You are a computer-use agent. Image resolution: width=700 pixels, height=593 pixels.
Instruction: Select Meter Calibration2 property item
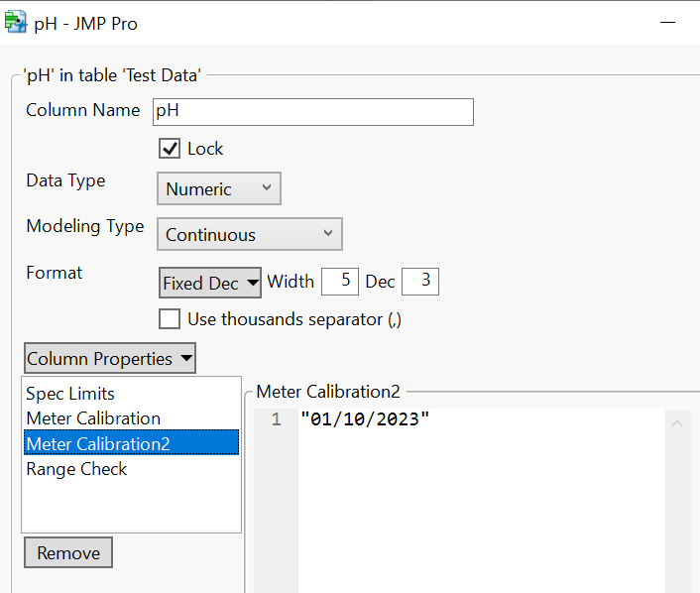tap(98, 443)
